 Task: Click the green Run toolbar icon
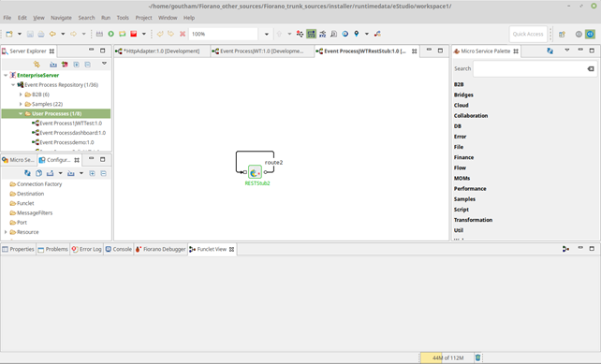click(x=110, y=34)
